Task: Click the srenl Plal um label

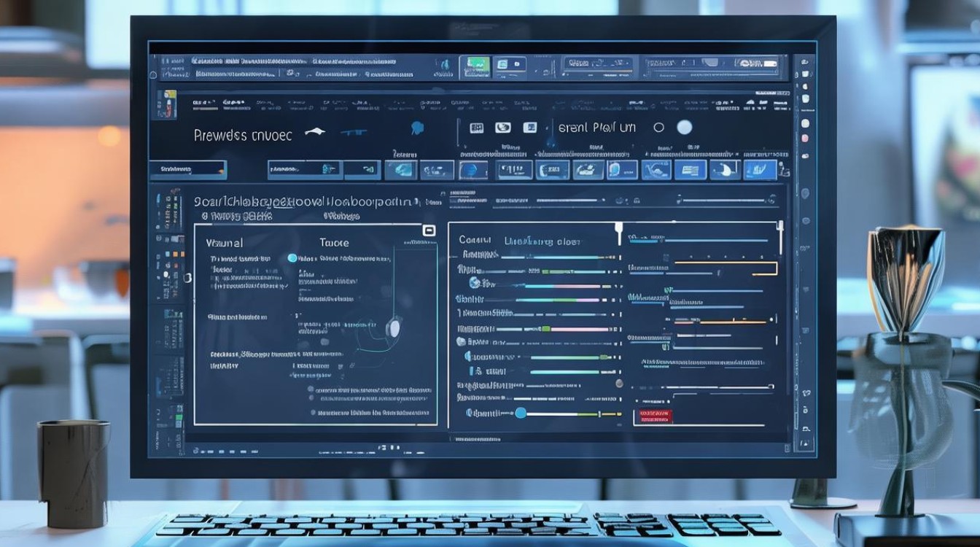Action: click(x=597, y=128)
